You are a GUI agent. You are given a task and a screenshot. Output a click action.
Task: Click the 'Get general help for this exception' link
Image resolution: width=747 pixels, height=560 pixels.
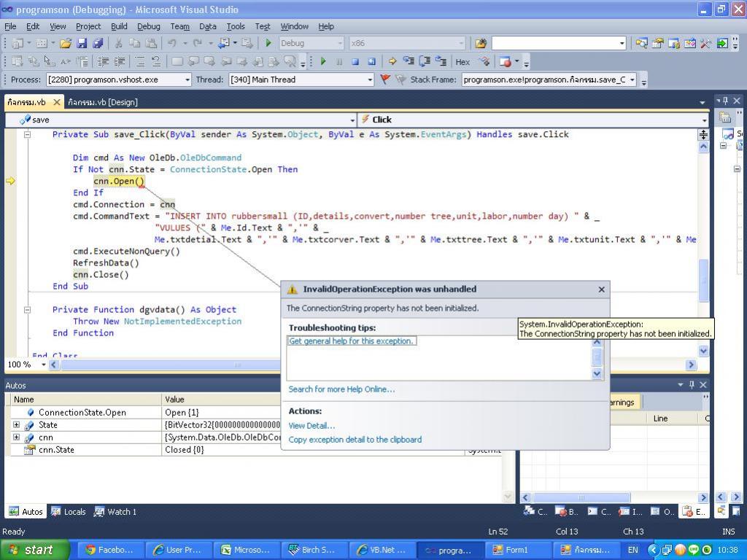[351, 341]
